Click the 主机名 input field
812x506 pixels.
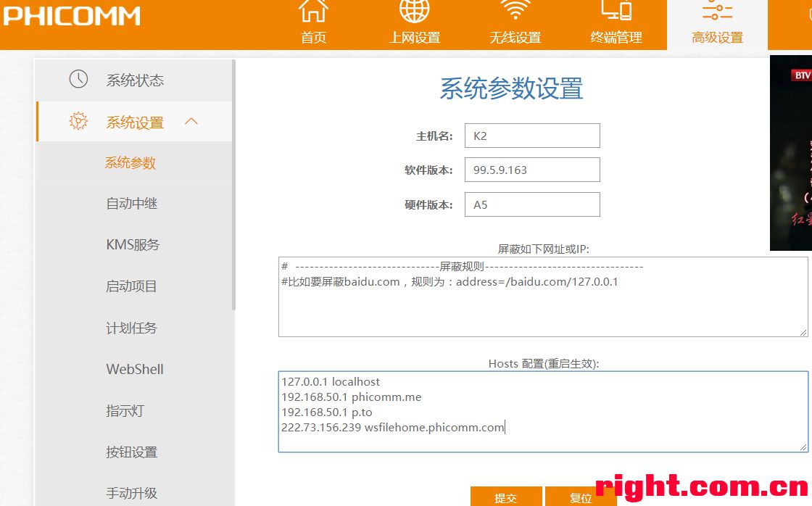point(532,136)
